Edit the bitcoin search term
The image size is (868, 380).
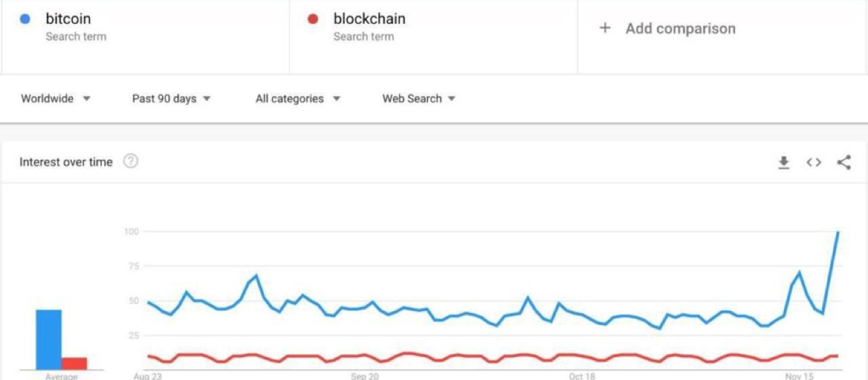[x=68, y=19]
